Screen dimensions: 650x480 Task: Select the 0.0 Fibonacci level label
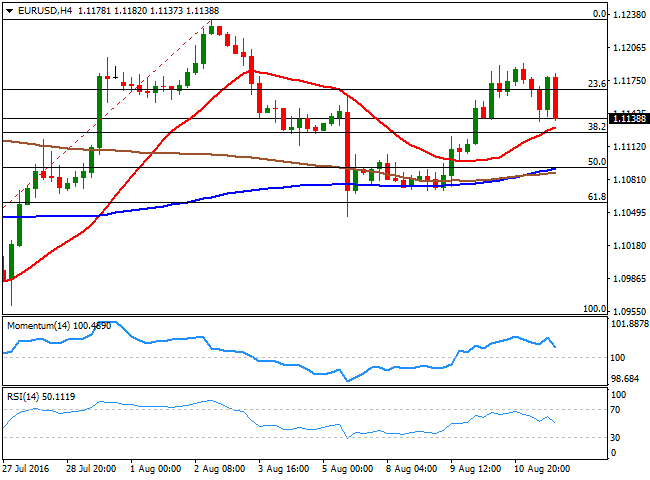599,14
